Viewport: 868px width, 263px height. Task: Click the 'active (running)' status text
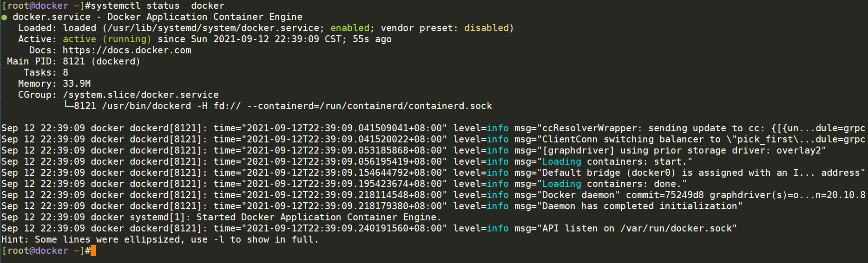pos(107,39)
